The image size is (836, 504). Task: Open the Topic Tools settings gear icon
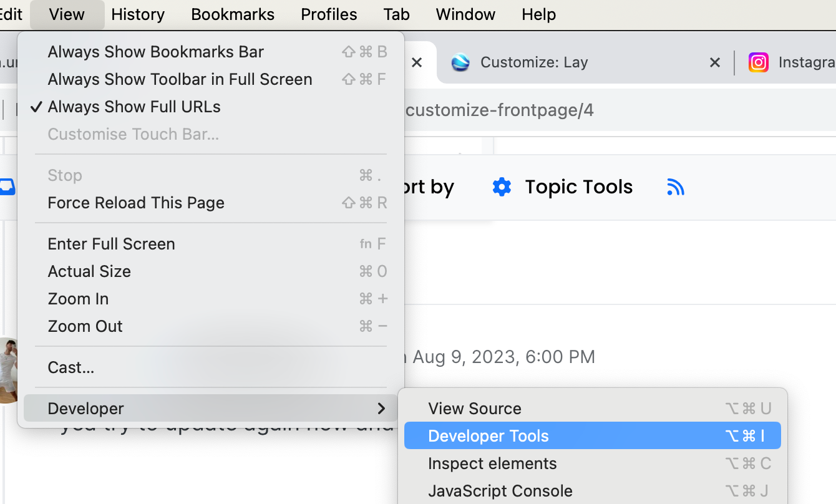pyautogui.click(x=502, y=186)
